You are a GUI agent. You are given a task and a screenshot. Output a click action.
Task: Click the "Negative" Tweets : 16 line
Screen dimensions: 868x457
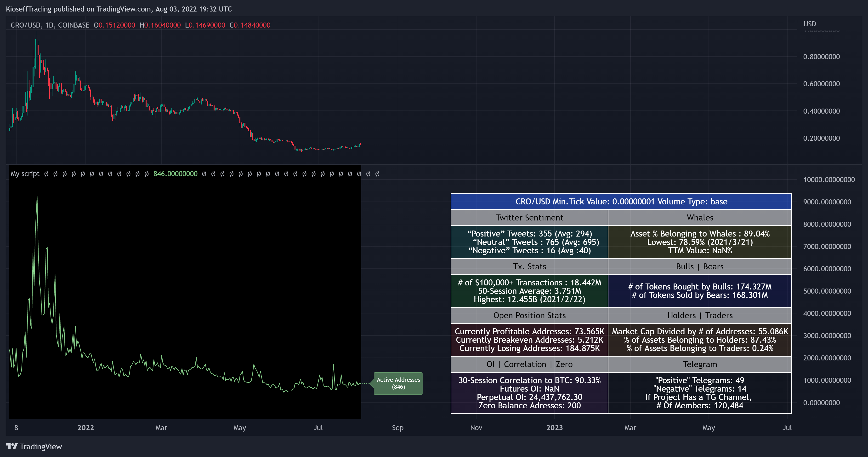click(529, 251)
